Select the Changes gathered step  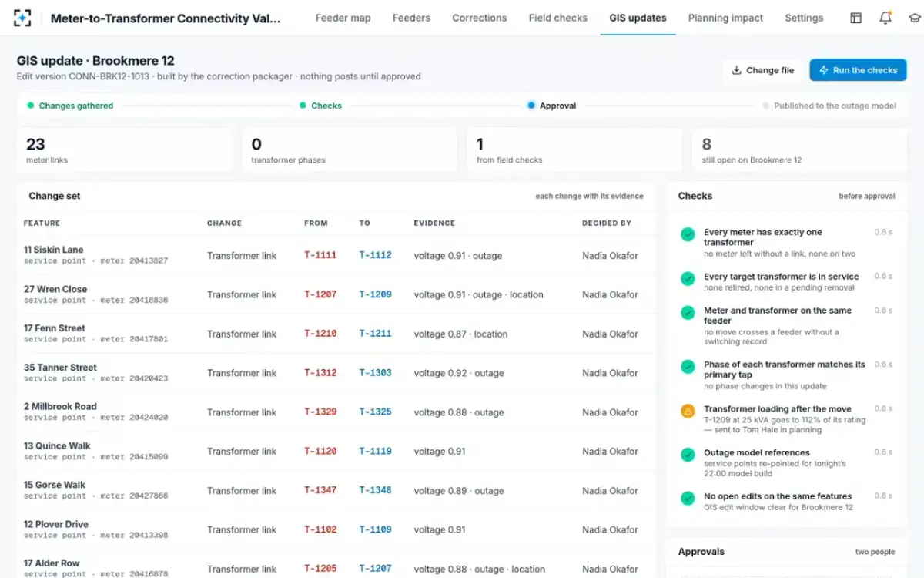pos(71,106)
